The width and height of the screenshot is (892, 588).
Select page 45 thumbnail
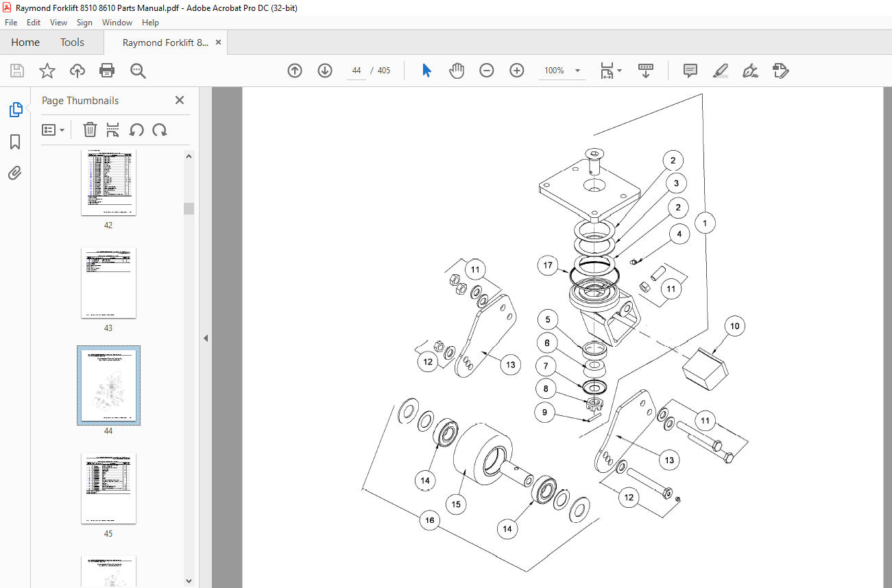tap(108, 489)
